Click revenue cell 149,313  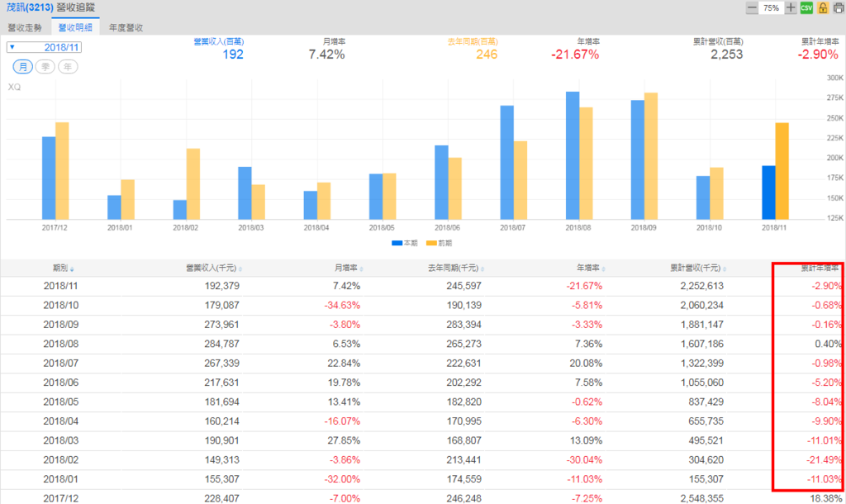[221, 460]
